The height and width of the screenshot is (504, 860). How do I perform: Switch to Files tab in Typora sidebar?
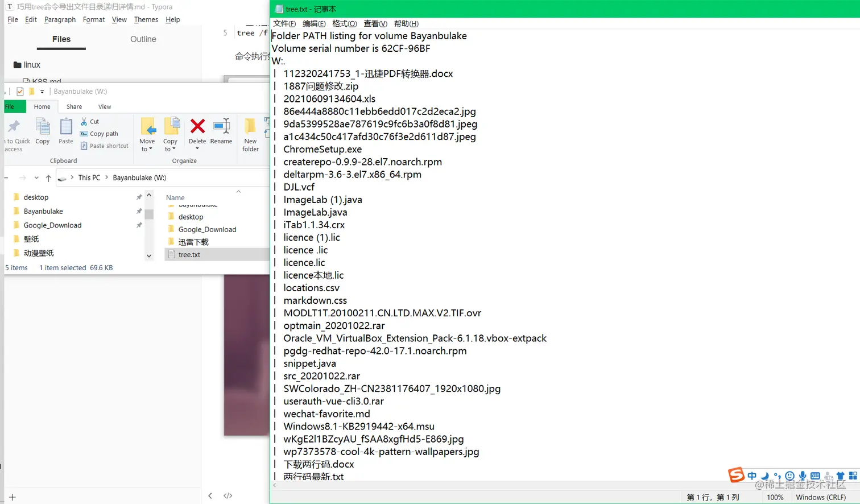(x=61, y=39)
